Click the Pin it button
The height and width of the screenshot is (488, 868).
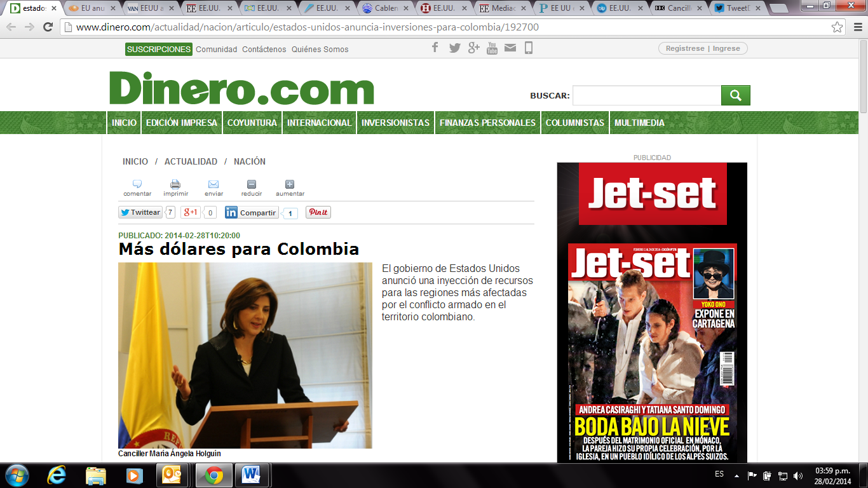coord(318,212)
